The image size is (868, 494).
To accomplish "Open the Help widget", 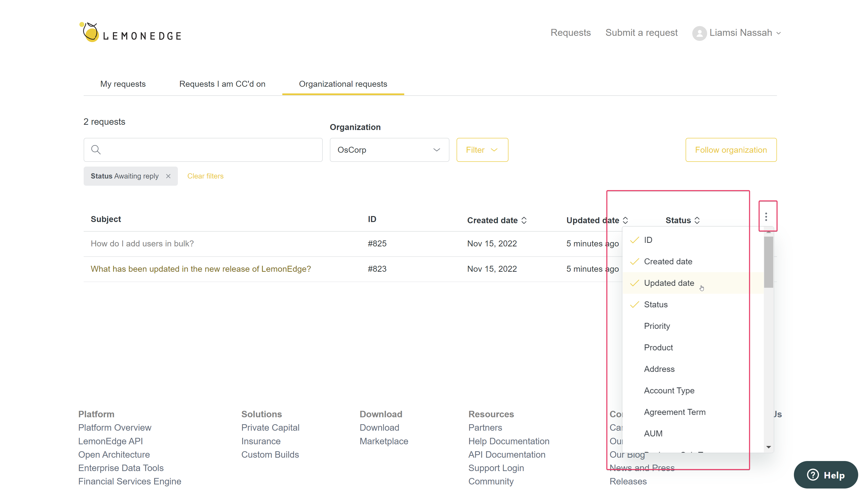I will (826, 475).
